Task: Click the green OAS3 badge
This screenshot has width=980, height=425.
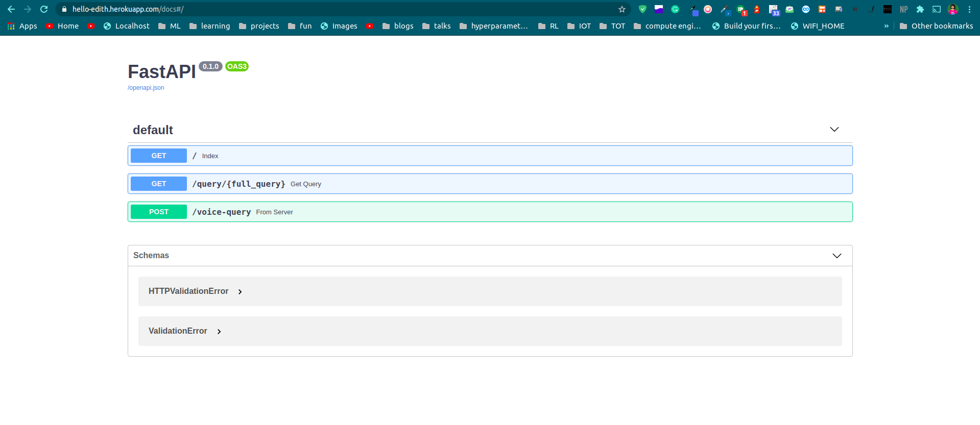Action: coord(237,66)
